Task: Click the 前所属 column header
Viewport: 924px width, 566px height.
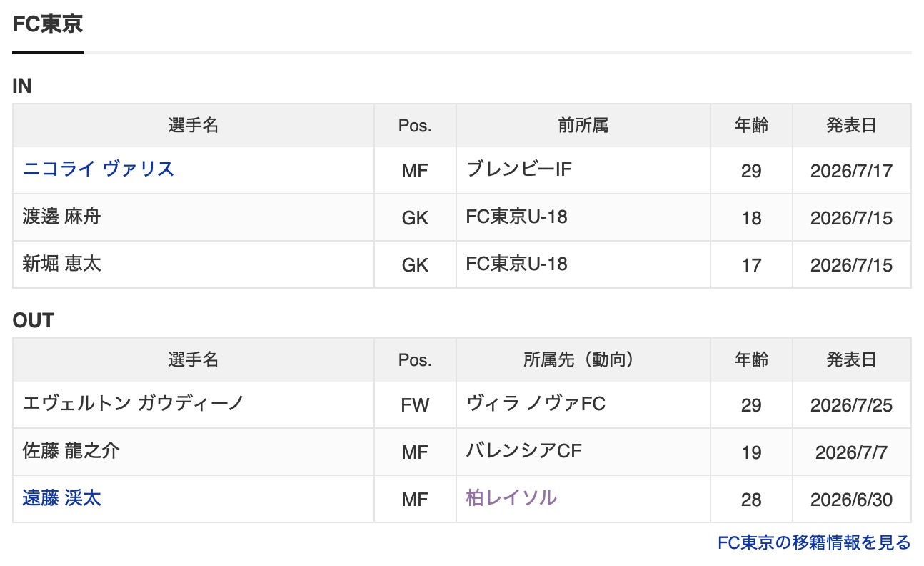Action: pos(583,126)
